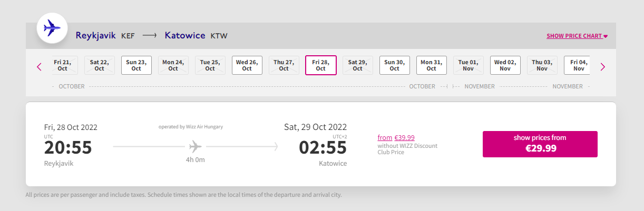This screenshot has height=211, width=644.
Task: Pick Wed 02, Nov date tab
Action: tap(505, 65)
